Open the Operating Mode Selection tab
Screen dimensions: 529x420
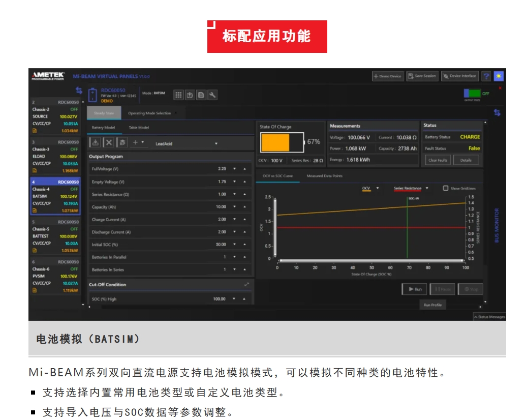pos(149,113)
